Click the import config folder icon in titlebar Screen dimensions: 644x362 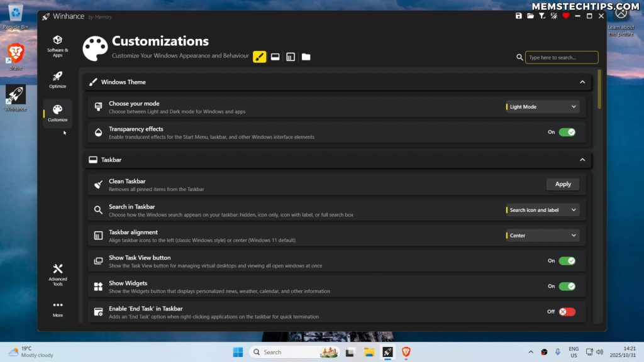[x=530, y=16]
